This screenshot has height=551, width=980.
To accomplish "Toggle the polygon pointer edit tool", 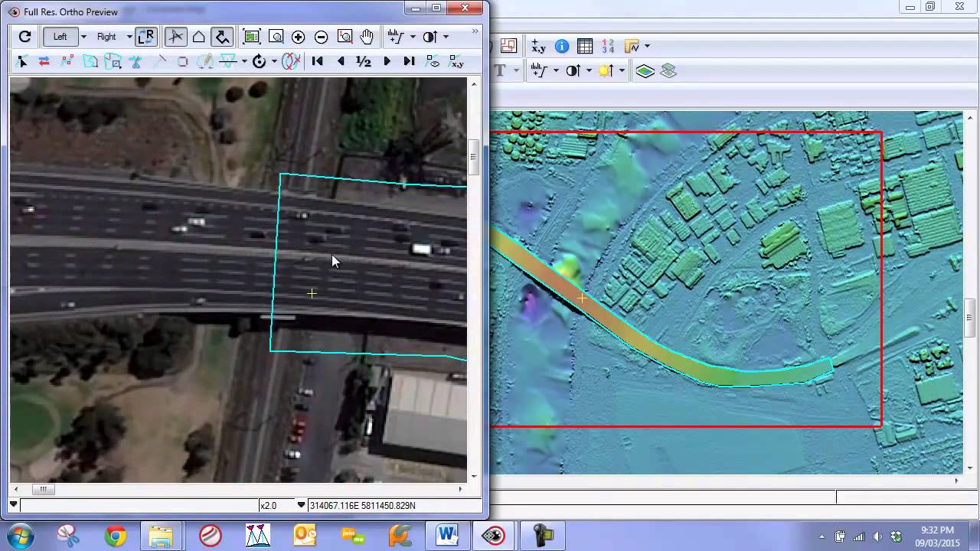I will [x=222, y=37].
